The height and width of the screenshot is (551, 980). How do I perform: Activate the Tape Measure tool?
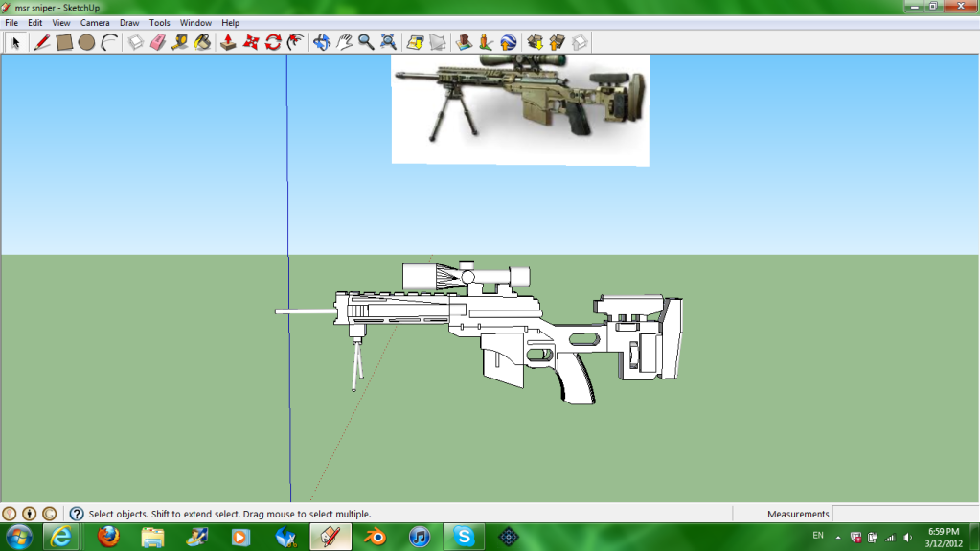click(180, 42)
